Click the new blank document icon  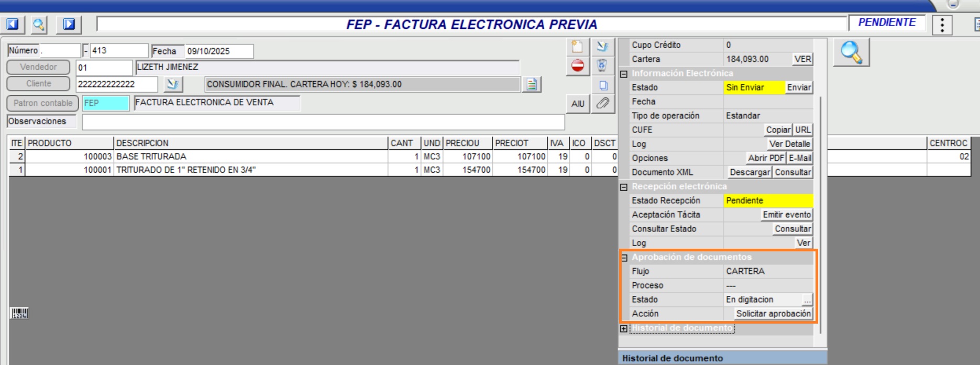point(577,47)
